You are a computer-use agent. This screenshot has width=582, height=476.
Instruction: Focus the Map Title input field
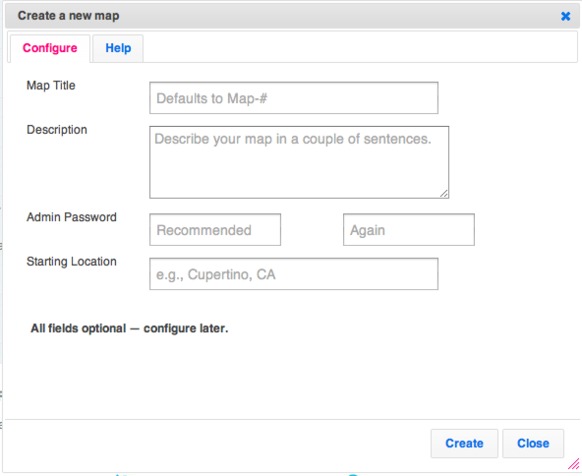point(294,98)
